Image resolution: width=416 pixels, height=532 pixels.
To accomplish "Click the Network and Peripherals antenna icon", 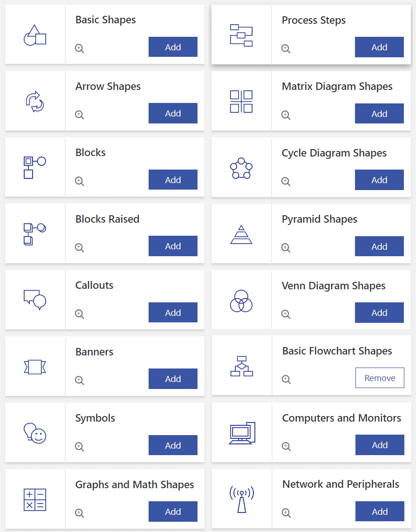I will point(242,499).
